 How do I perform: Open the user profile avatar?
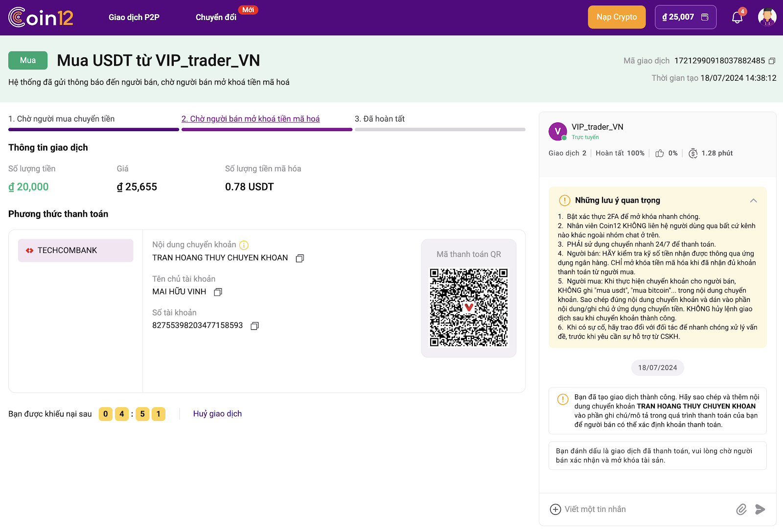point(767,17)
